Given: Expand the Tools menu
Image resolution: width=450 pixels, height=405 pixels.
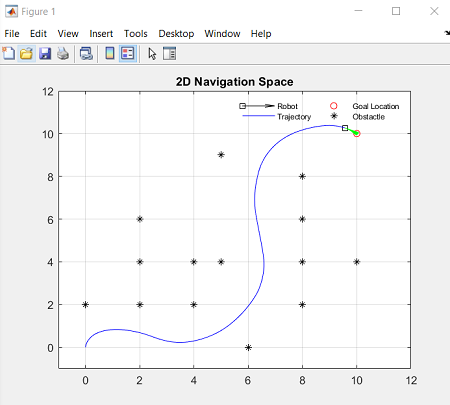Looking at the screenshot, I should (136, 34).
